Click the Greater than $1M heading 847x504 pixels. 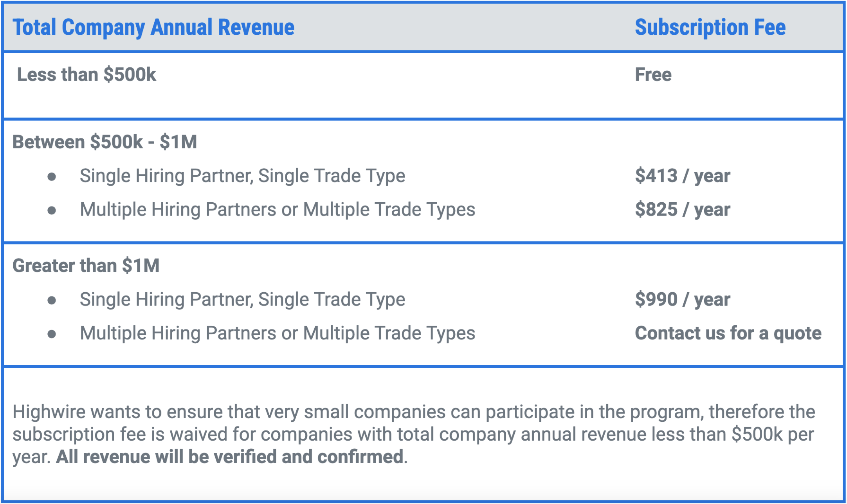point(86,265)
